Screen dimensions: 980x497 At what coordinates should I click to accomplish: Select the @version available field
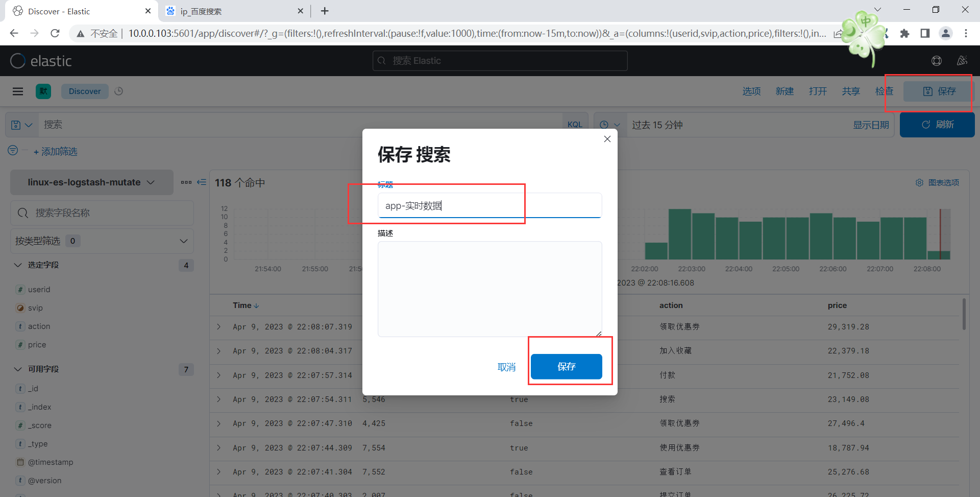tap(44, 481)
